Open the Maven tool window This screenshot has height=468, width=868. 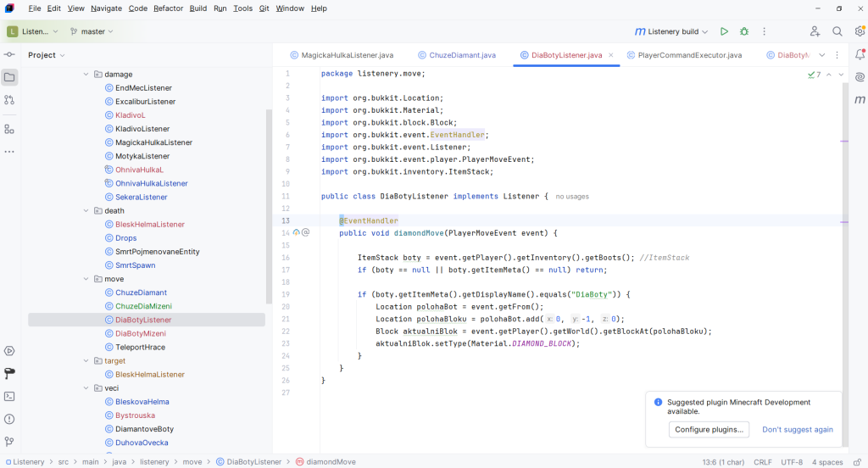pyautogui.click(x=860, y=100)
